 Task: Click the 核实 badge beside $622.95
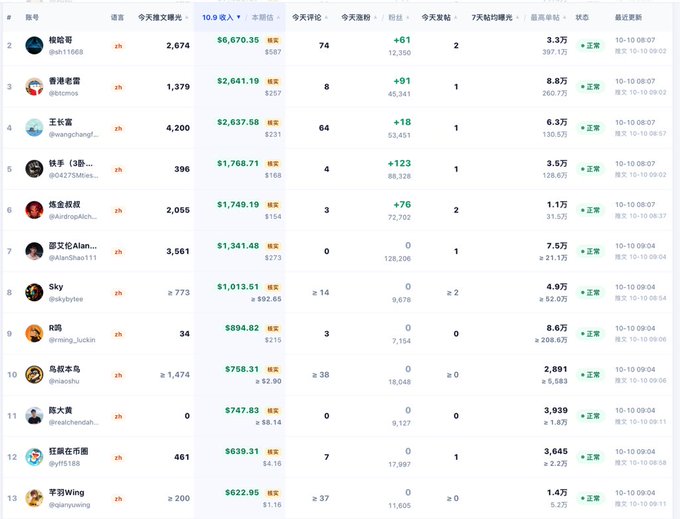point(273,493)
